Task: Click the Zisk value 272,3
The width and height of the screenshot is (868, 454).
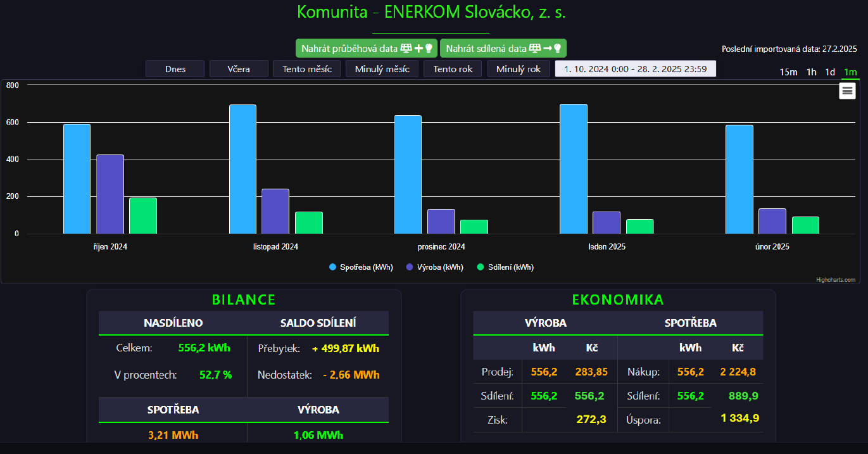Action: click(x=592, y=419)
